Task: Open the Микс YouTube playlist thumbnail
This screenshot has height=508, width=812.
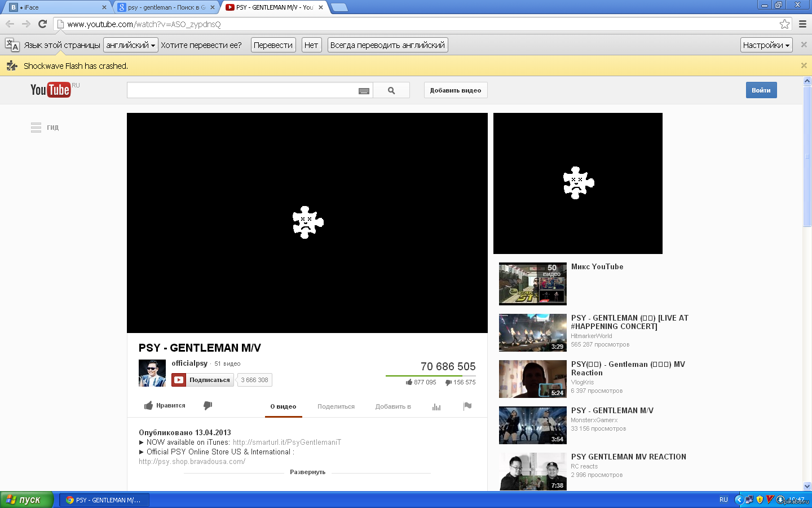Action: pyautogui.click(x=533, y=283)
